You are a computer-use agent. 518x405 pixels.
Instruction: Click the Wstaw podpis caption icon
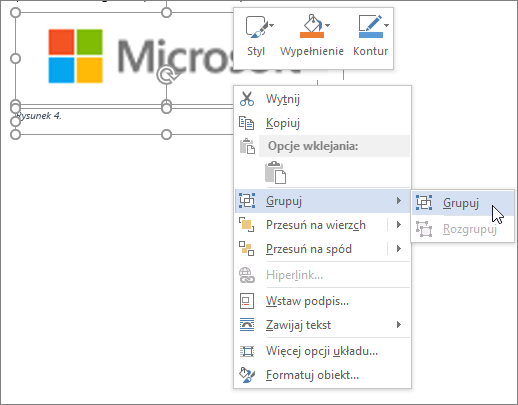tap(247, 301)
